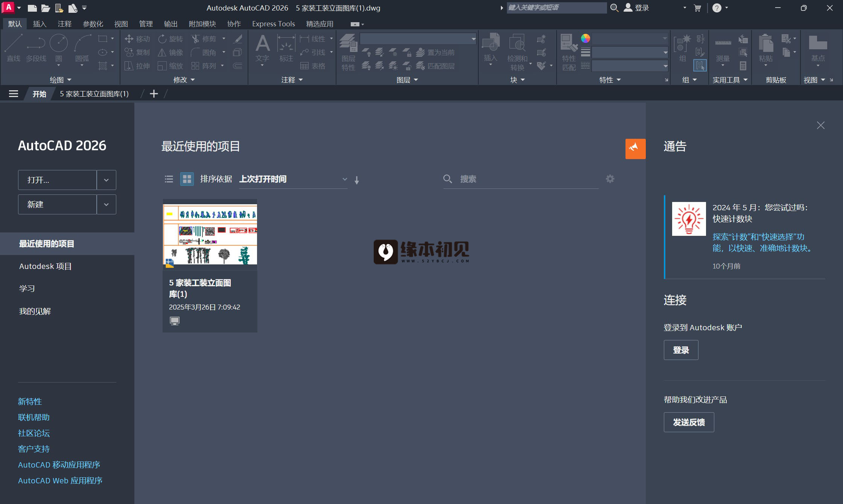
Task: Click the Array (阵列) tool
Action: point(204,66)
